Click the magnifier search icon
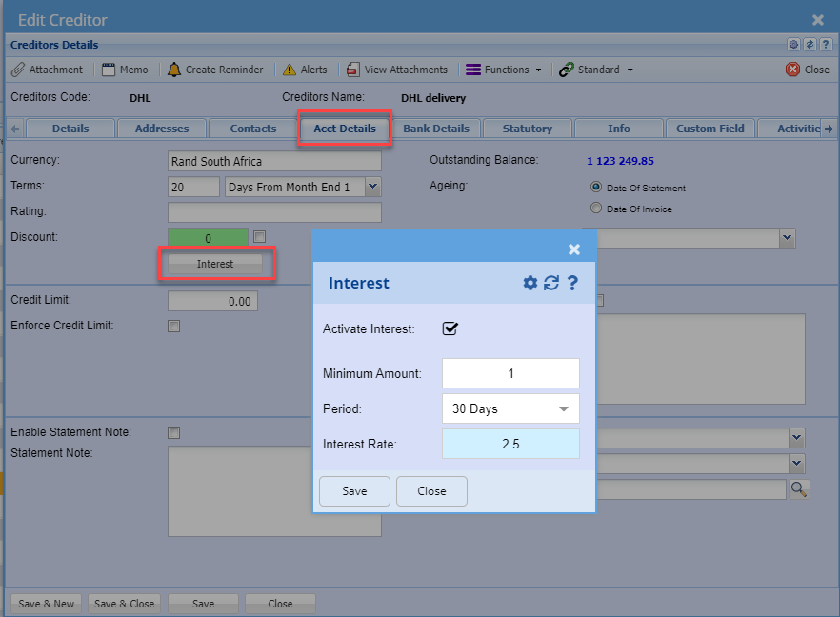 coord(798,488)
